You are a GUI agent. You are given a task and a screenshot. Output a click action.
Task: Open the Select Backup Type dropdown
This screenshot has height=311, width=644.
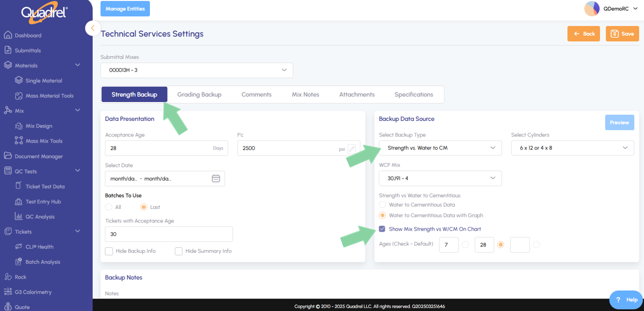tap(440, 148)
